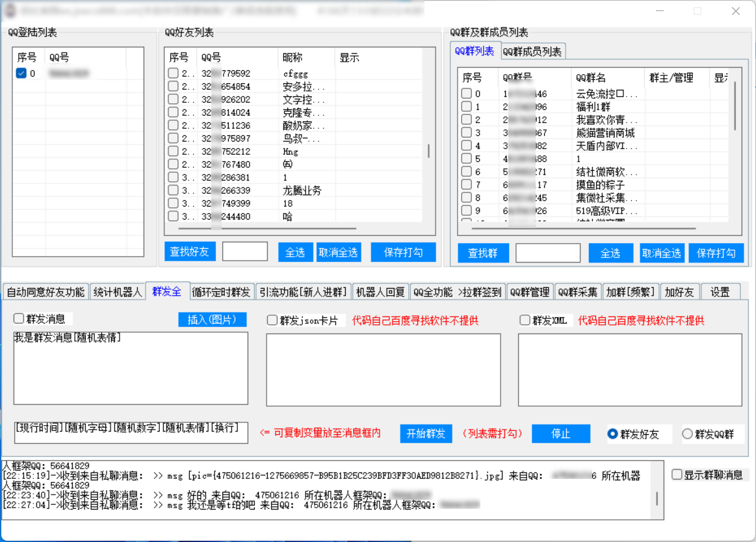Click the 插入(图片) button
Screen dimensions: 756x542
point(213,319)
